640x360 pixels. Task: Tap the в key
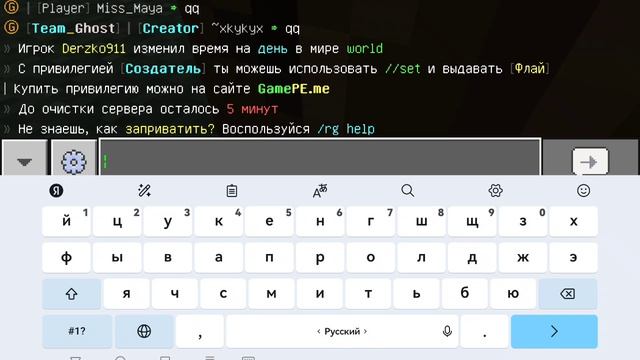168,258
